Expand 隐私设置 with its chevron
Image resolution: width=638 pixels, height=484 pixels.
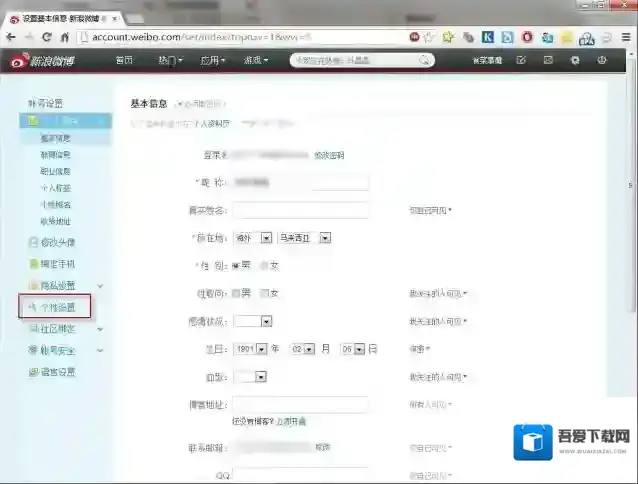coord(100,286)
